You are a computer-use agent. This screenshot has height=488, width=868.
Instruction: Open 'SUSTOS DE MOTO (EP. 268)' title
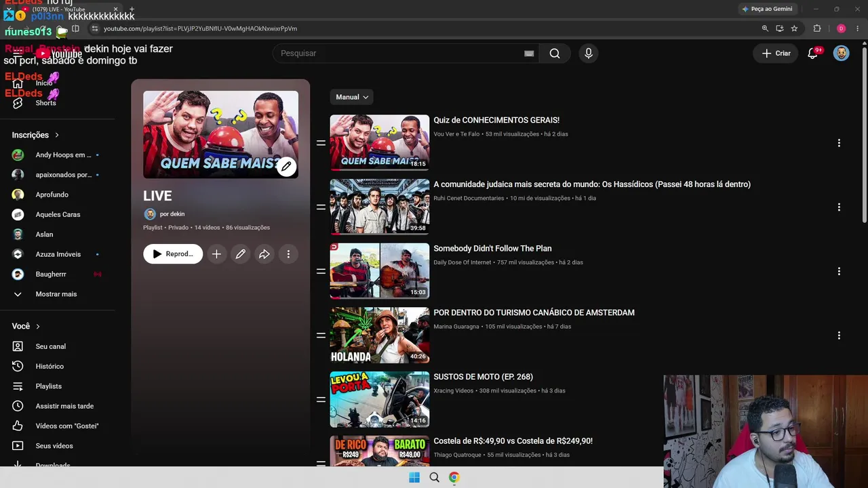tap(483, 377)
